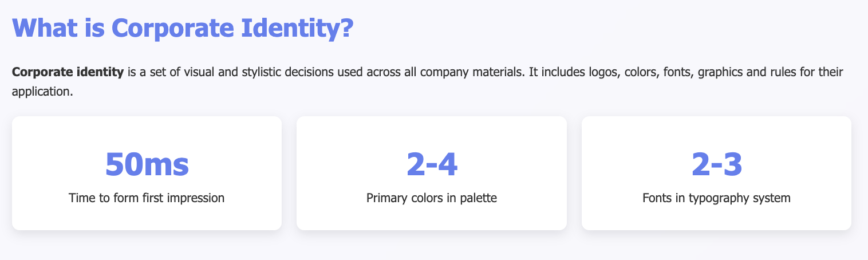Click the word 'application.' in the paragraph

click(x=42, y=92)
